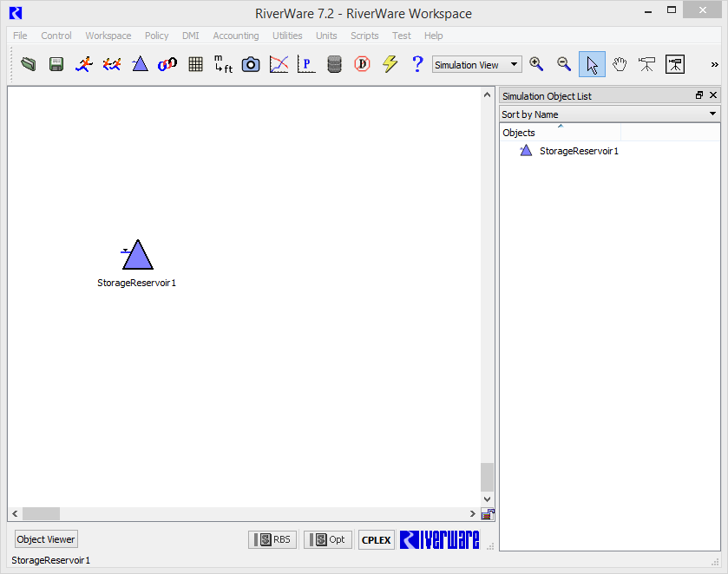This screenshot has width=728, height=574.
Task: Open the Test menu
Action: (401, 36)
